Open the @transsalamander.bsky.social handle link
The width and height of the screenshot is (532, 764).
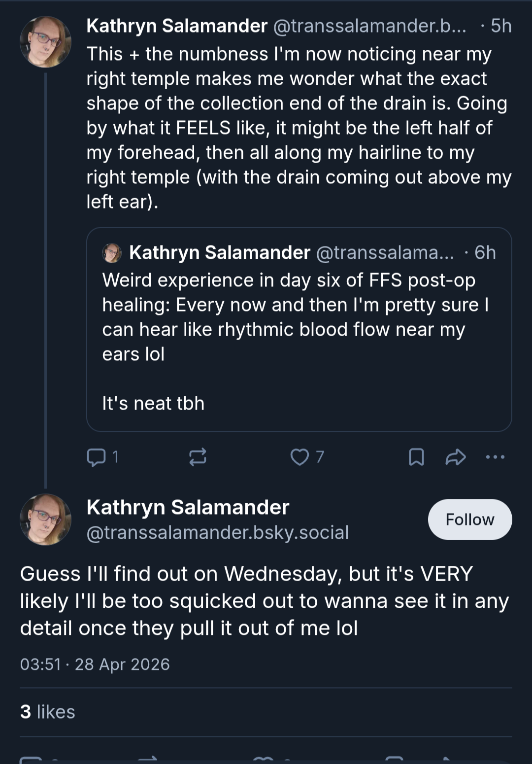[x=218, y=532]
